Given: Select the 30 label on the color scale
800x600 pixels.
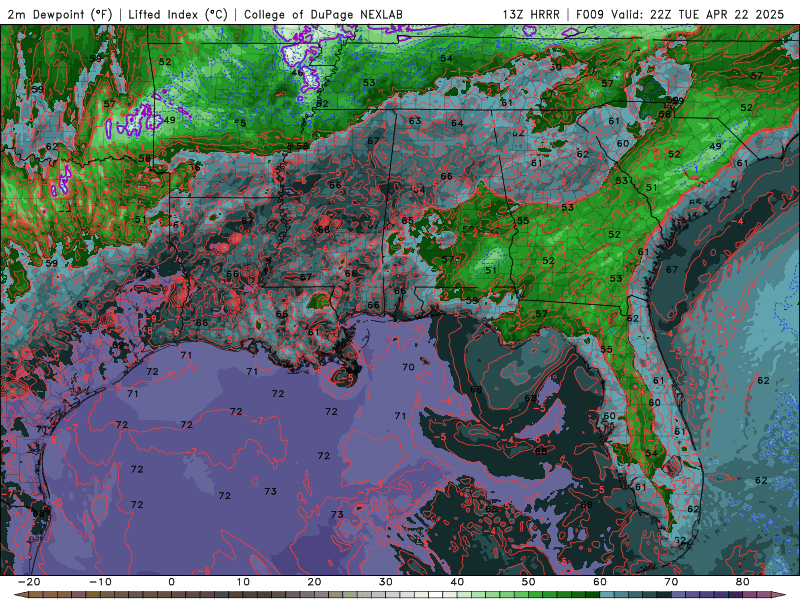Looking at the screenshot, I should 386,582.
